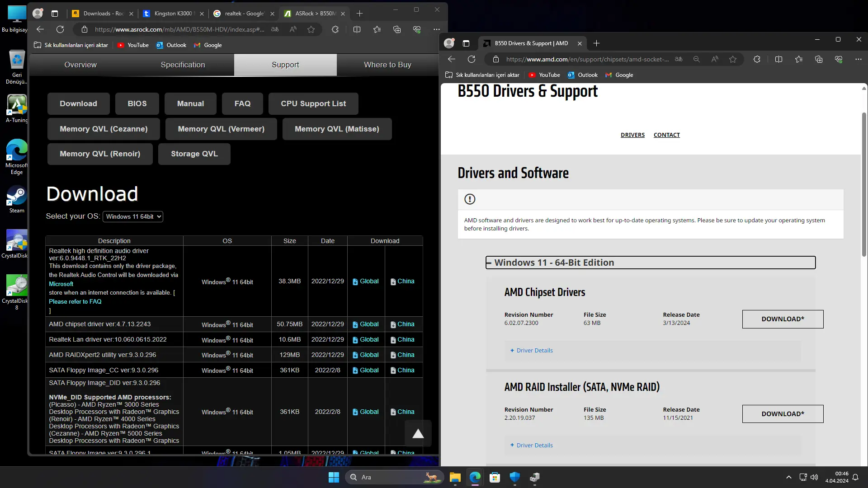Close the Kingston K3000 browser tab
Image resolution: width=868 pixels, height=488 pixels.
pos(202,14)
